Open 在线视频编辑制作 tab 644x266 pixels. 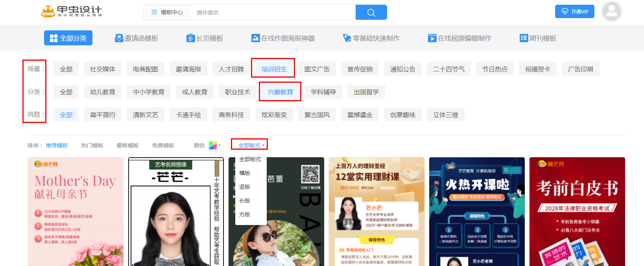[x=459, y=38]
